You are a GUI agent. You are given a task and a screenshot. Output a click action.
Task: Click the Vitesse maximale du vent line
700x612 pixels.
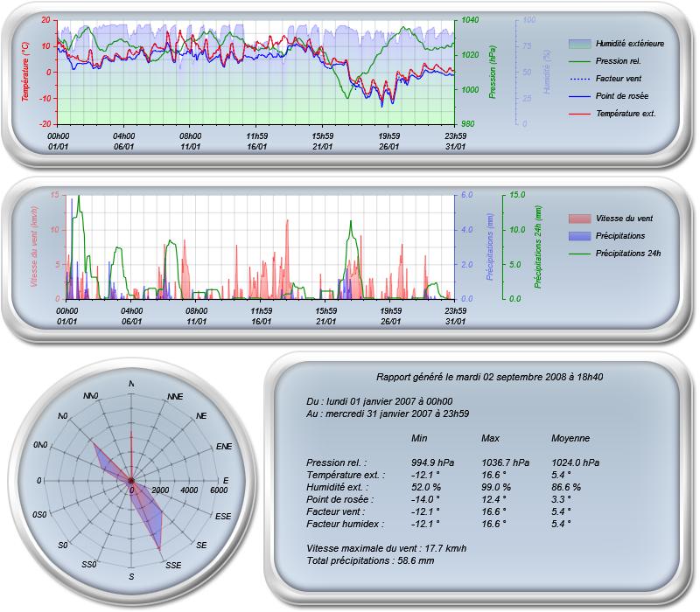(x=386, y=548)
